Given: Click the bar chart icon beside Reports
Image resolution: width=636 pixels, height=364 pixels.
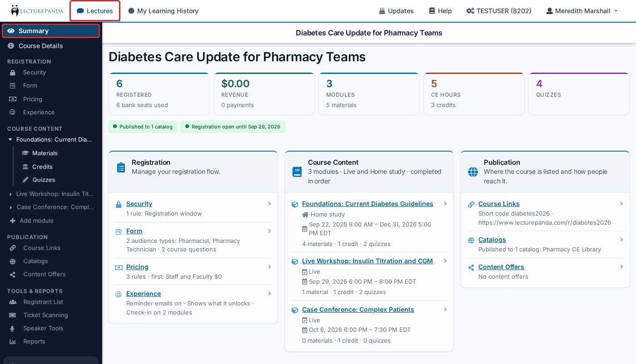Looking at the screenshot, I should 13,342.
